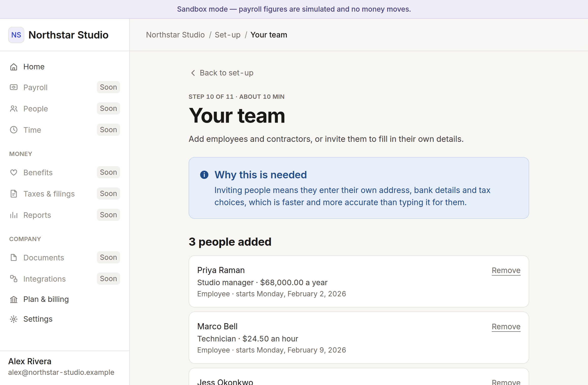588x385 pixels.
Task: Click the Time clock icon
Action: [14, 130]
